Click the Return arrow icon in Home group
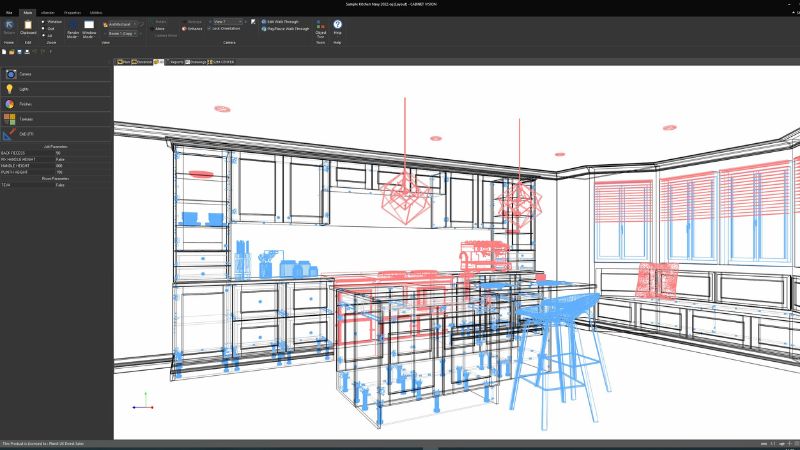Screen dimensions: 800x450 click(9, 27)
